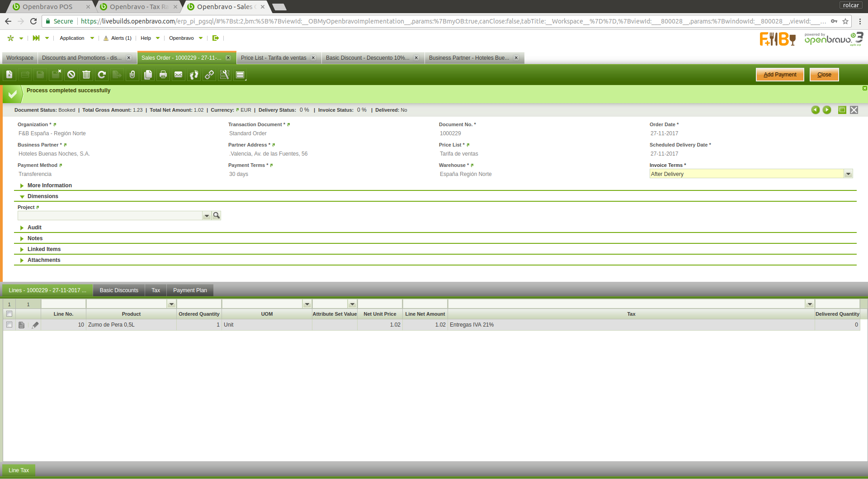Open the Business Partner - Hoteles tab

[469, 58]
